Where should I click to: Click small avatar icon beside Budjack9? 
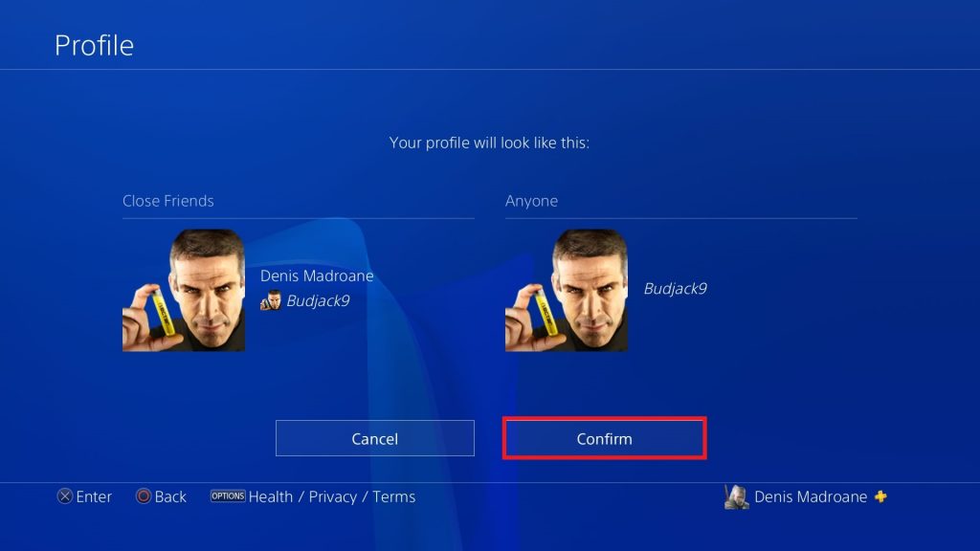click(270, 300)
